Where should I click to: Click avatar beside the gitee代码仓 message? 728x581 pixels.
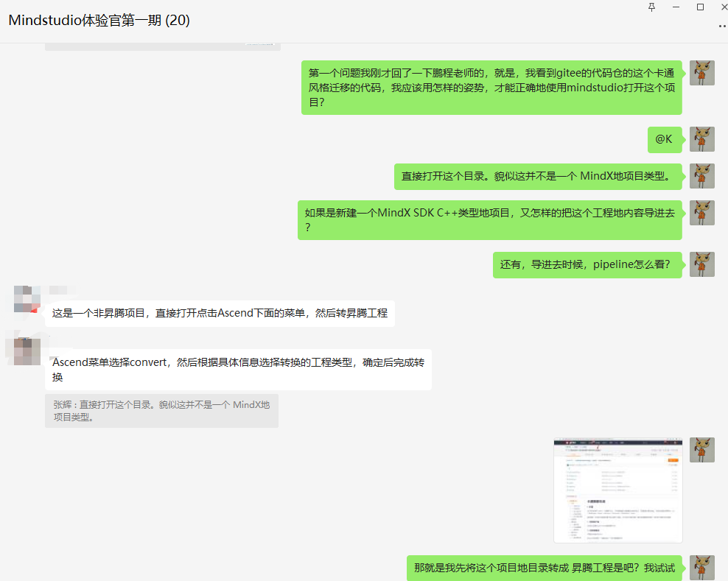click(702, 73)
